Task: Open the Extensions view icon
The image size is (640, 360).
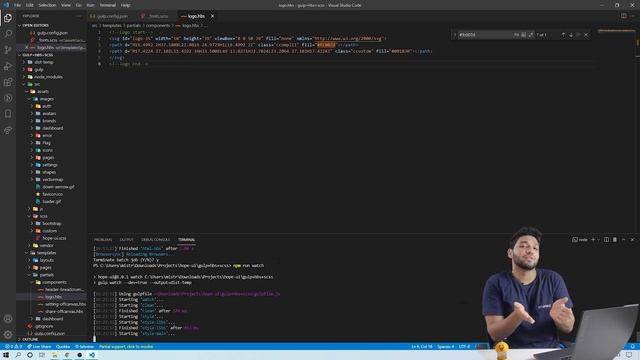Action: coord(8,82)
